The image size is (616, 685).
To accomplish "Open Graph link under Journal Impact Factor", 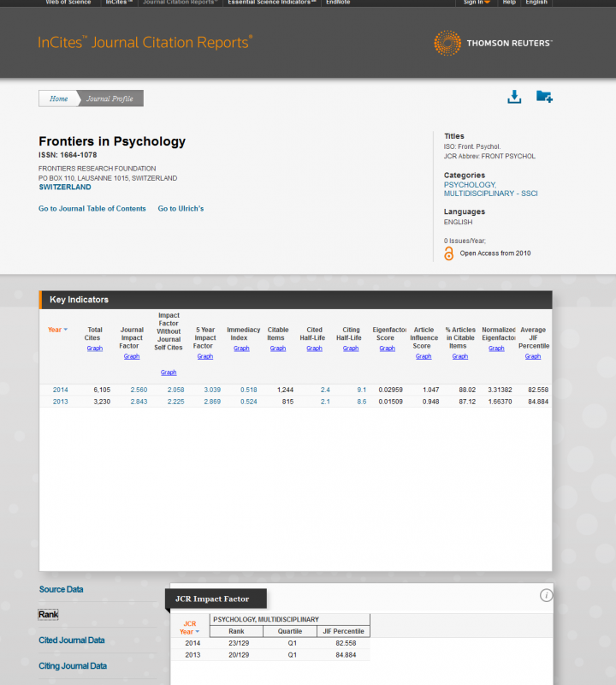I will pos(132,356).
